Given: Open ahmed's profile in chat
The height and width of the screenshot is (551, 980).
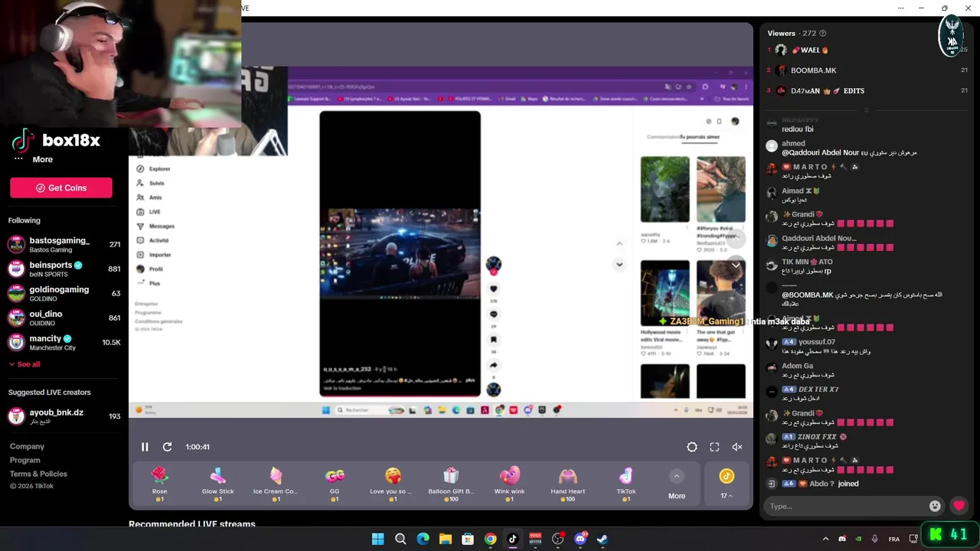Looking at the screenshot, I should pos(793,143).
